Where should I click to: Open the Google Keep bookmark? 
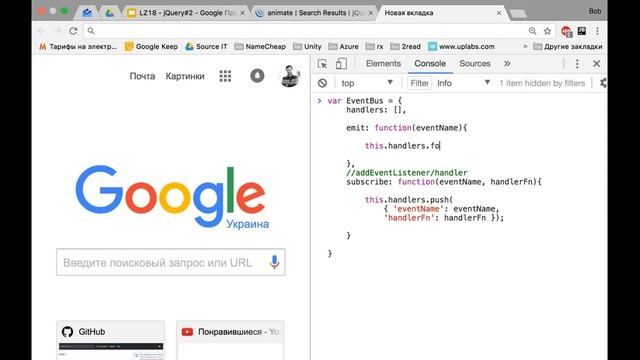tap(151, 47)
